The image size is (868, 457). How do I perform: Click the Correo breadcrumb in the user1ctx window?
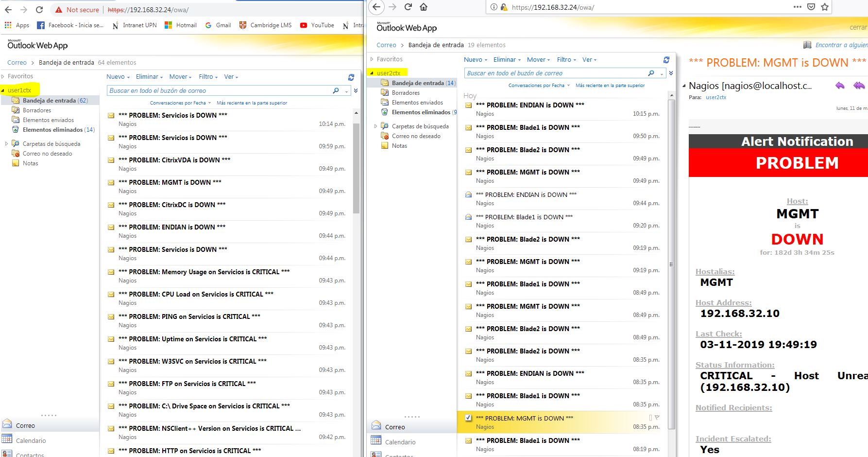[x=17, y=63]
